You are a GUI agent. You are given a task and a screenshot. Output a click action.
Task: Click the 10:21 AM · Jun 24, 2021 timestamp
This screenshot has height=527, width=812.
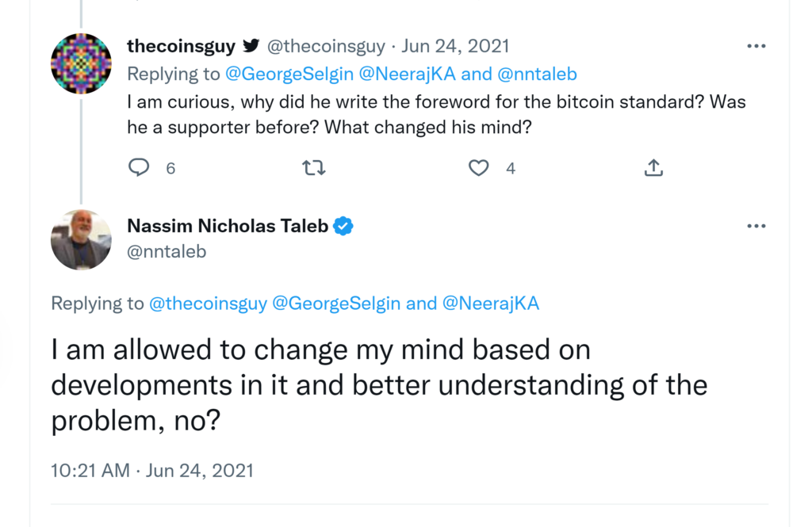pyautogui.click(x=152, y=470)
